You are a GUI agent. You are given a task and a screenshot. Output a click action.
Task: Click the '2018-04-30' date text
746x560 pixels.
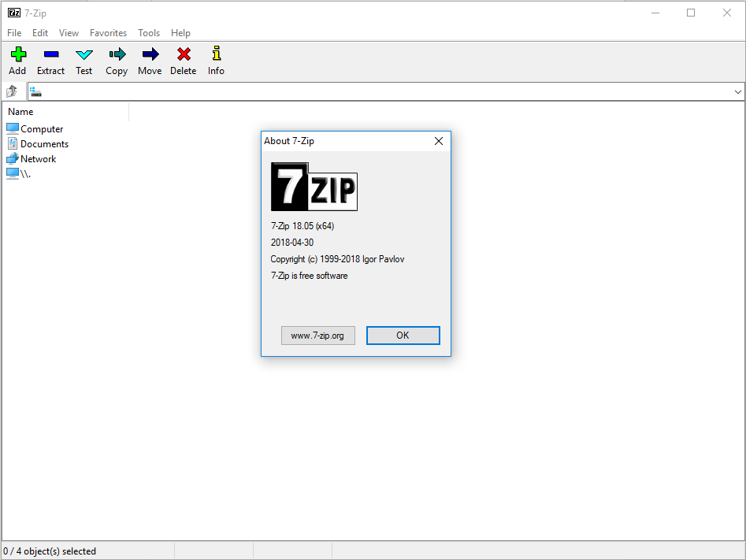tap(292, 243)
